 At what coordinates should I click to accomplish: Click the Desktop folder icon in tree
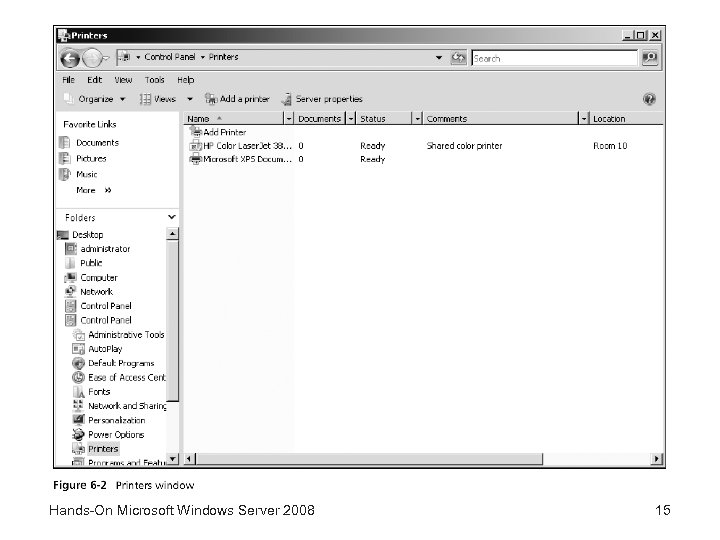coord(63,235)
